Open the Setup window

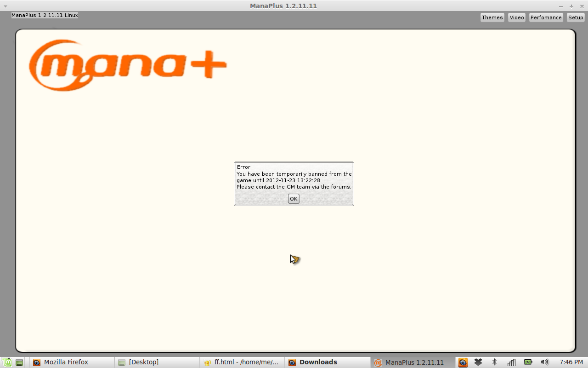point(576,17)
